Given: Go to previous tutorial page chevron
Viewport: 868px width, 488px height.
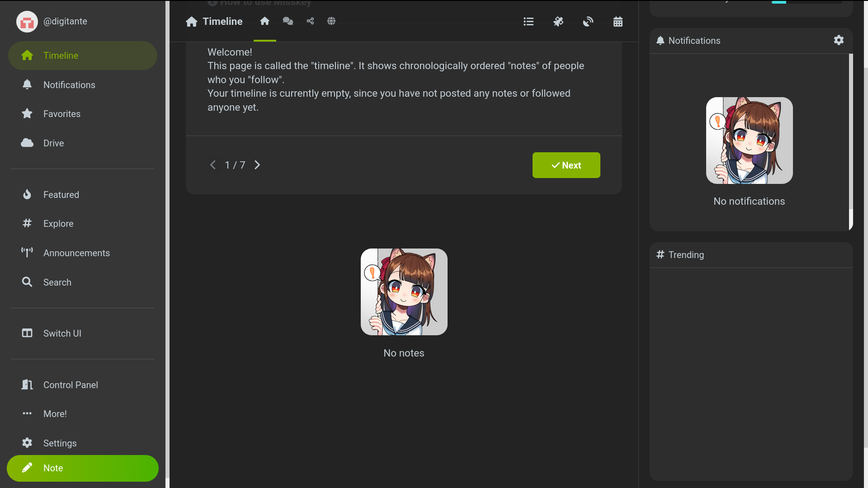Looking at the screenshot, I should [213, 165].
